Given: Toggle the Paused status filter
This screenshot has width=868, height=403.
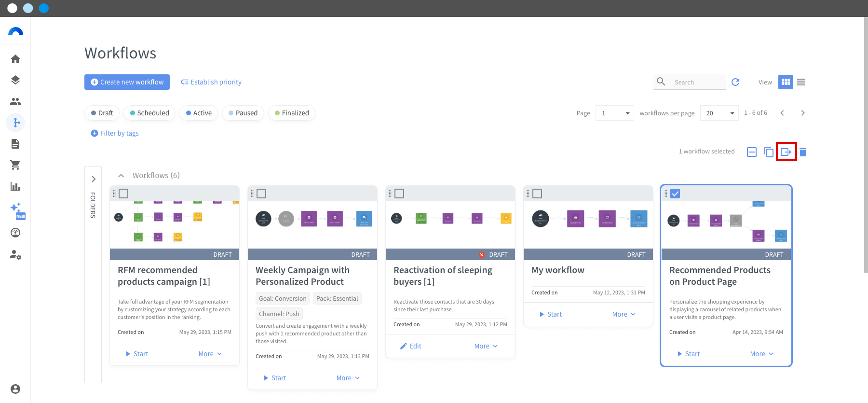Looking at the screenshot, I should 243,113.
